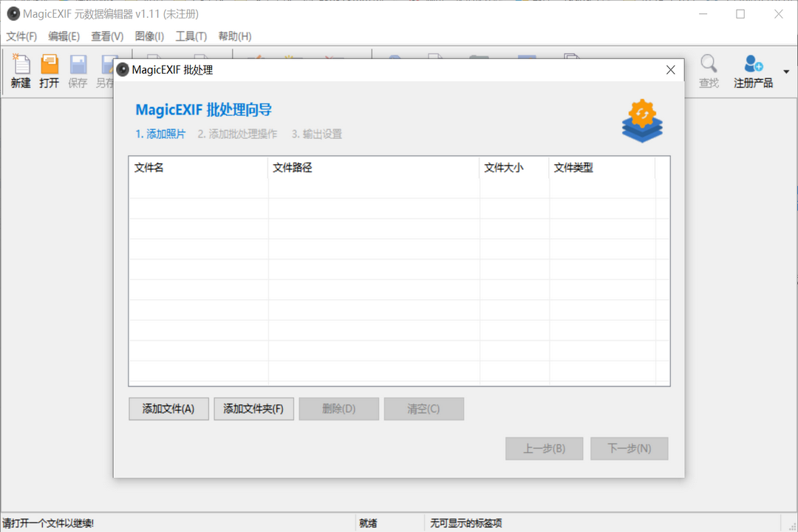Click the MagicEXIF logo in the title bar

click(x=13, y=13)
